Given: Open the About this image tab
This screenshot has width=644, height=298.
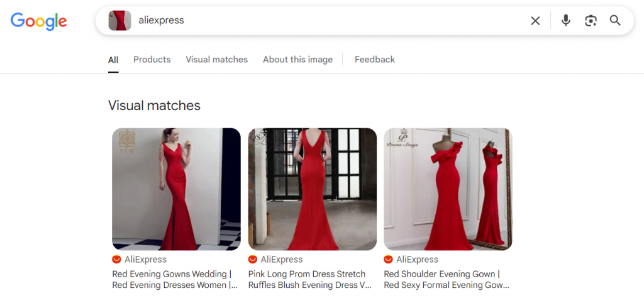Looking at the screenshot, I should pyautogui.click(x=297, y=60).
